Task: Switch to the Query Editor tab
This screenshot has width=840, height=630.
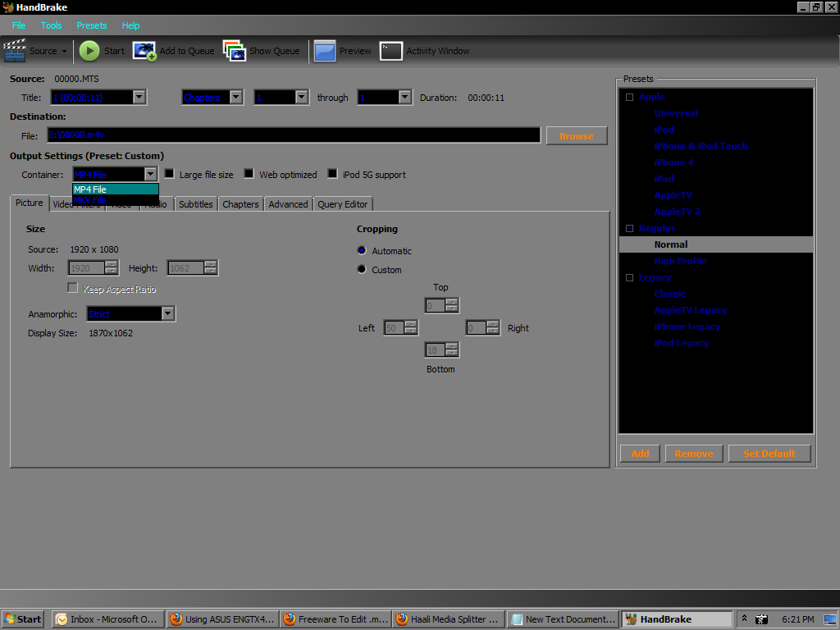Action: pyautogui.click(x=343, y=204)
